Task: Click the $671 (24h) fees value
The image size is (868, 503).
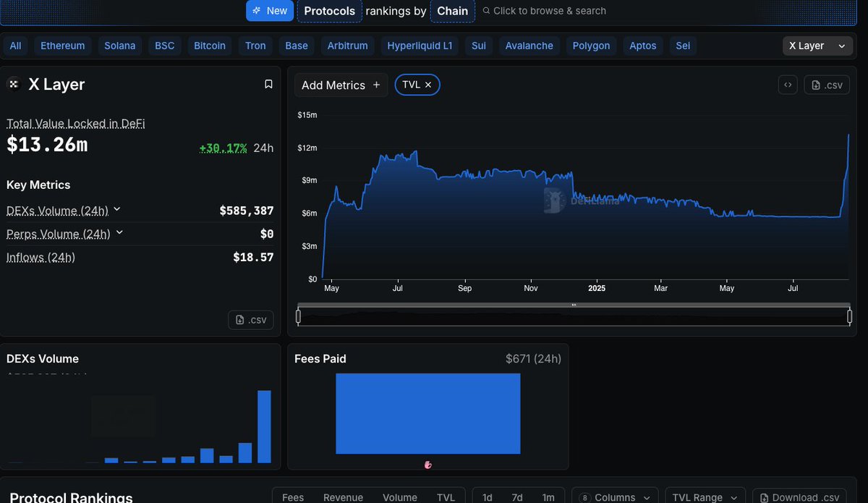Action: click(533, 358)
